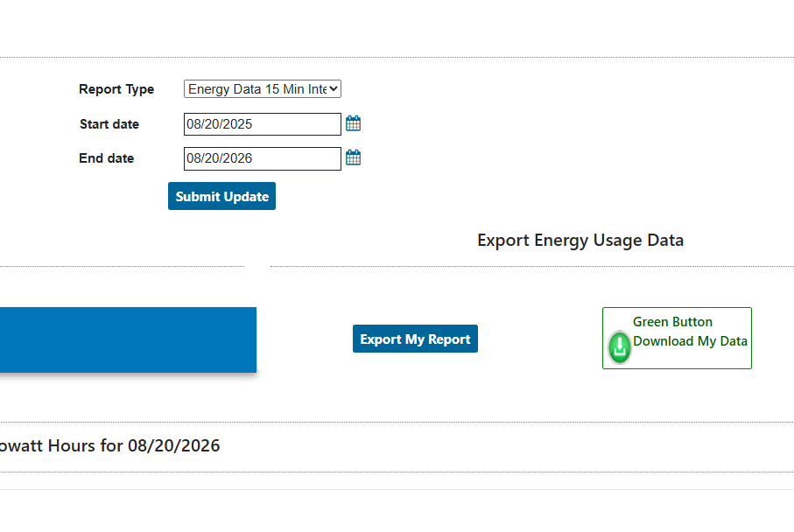This screenshot has width=794, height=532.
Task: Click the 'End date' label
Action: (106, 158)
